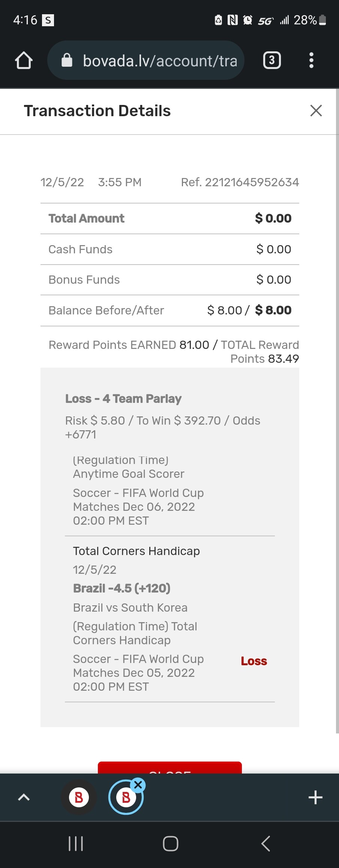Switch to the first Bovada tab icon
This screenshot has height=868, width=339.
tap(79, 798)
